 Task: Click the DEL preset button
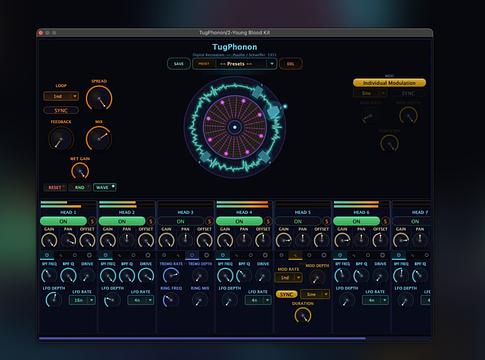tap(291, 64)
